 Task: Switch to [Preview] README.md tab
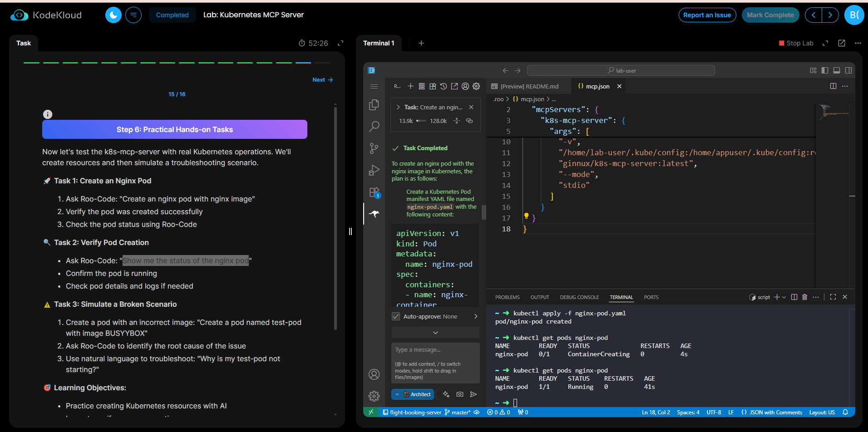coord(529,86)
